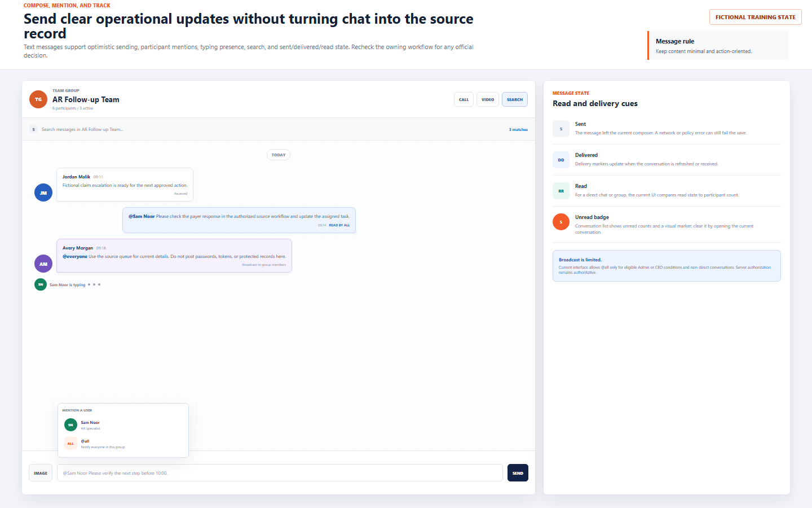Click Jordan Malik's name in message
Image resolution: width=812 pixels, height=508 pixels.
point(76,177)
